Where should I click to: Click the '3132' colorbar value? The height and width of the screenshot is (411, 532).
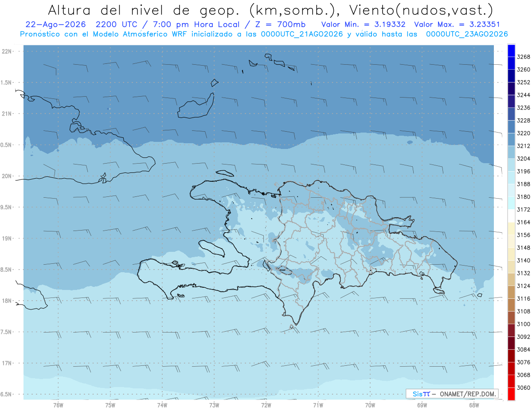(524, 273)
